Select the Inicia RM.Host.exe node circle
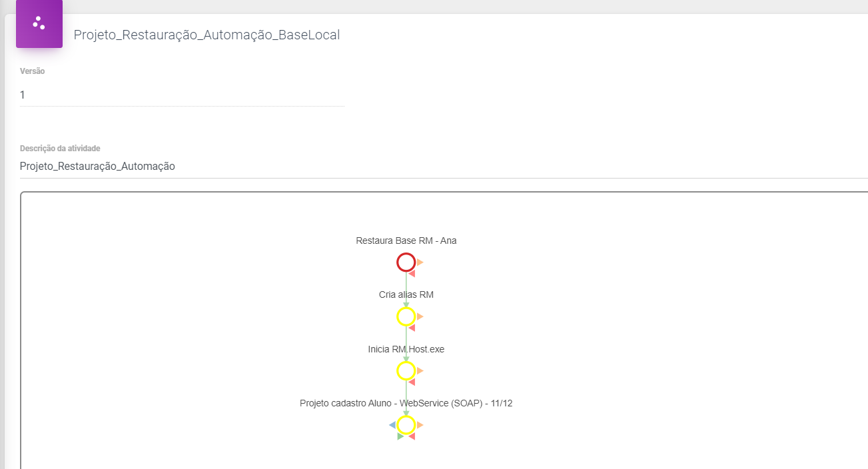Viewport: 868px width, 469px height. coord(406,370)
